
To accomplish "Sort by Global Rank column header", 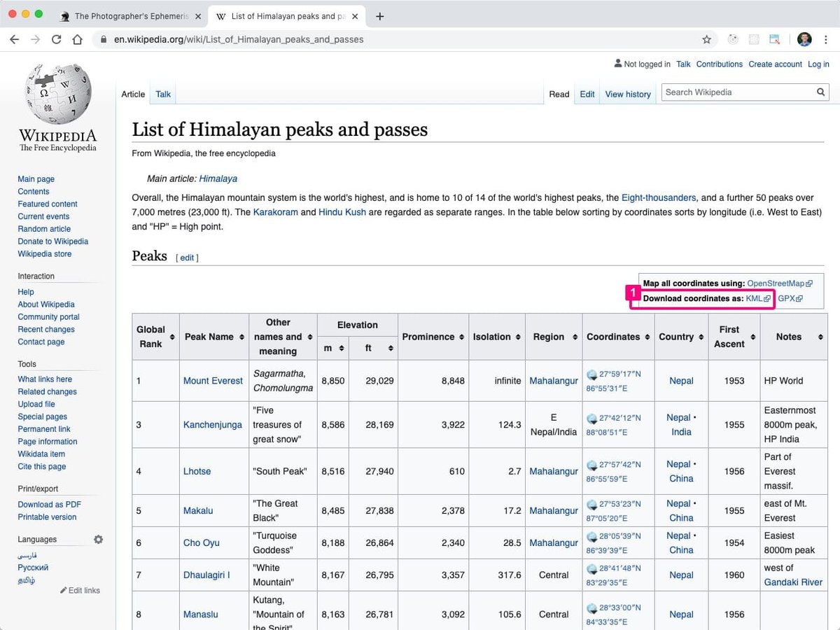I will (155, 337).
